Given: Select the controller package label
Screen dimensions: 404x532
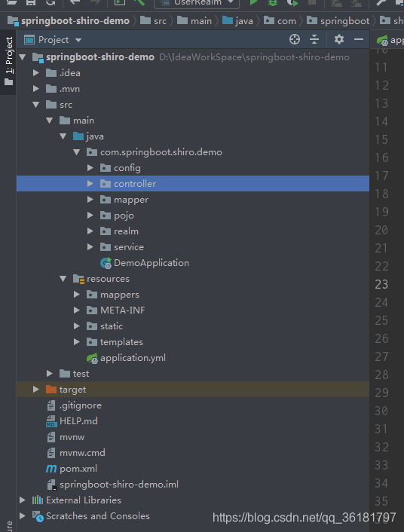Looking at the screenshot, I should click(x=135, y=184).
